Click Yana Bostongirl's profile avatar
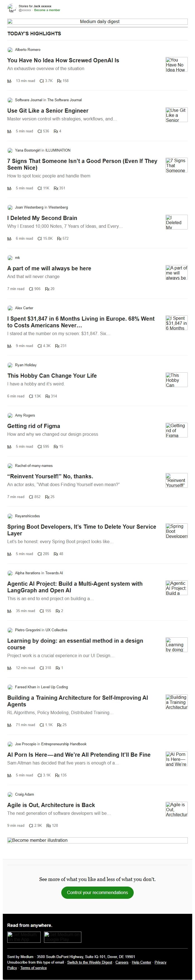The width and height of the screenshot is (195, 980). 10,150
